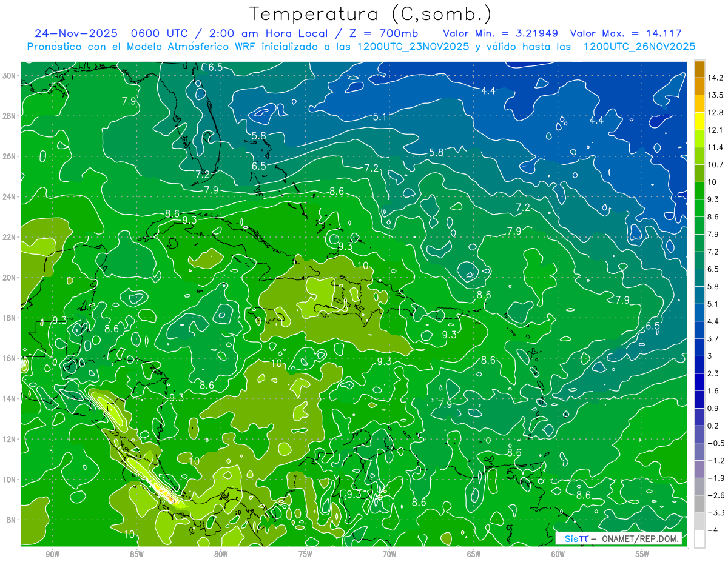Click the '8N' latitude axis label
Screen dimensions: 728x562
click(x=12, y=520)
